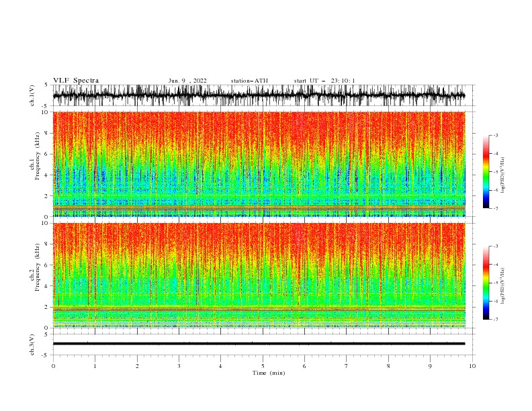Click time-axis tick label "7"
This screenshot has width=532, height=411.
(x=347, y=366)
